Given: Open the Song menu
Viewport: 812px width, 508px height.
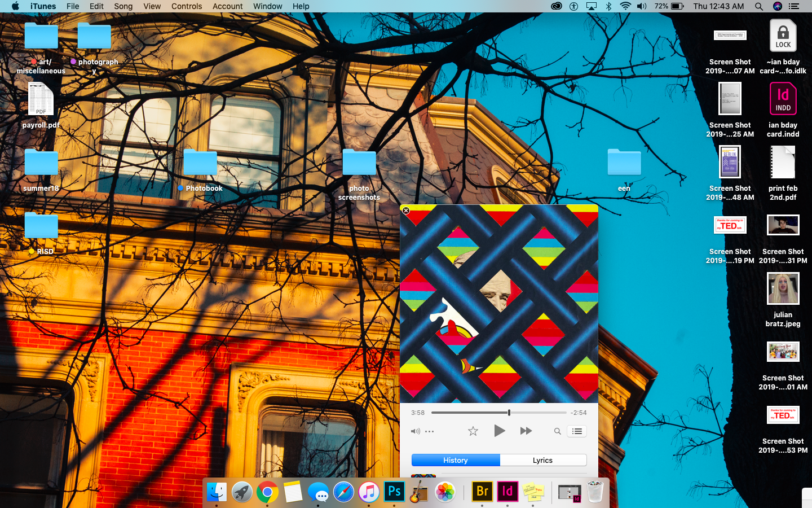Looking at the screenshot, I should coord(123,6).
